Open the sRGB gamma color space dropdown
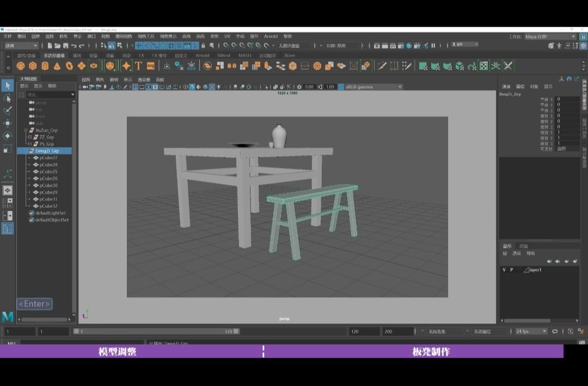588x386 pixels. (370, 87)
